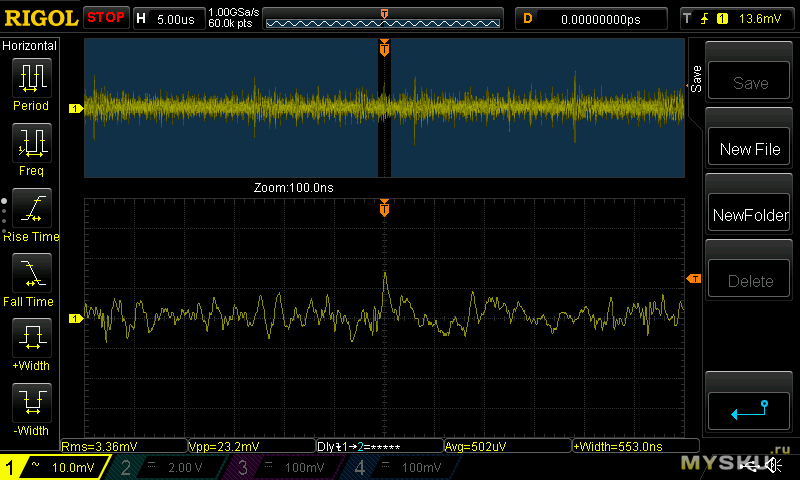Screen dimensions: 800x480
Task: Click the trigger level T marker at right edge
Action: point(694,279)
